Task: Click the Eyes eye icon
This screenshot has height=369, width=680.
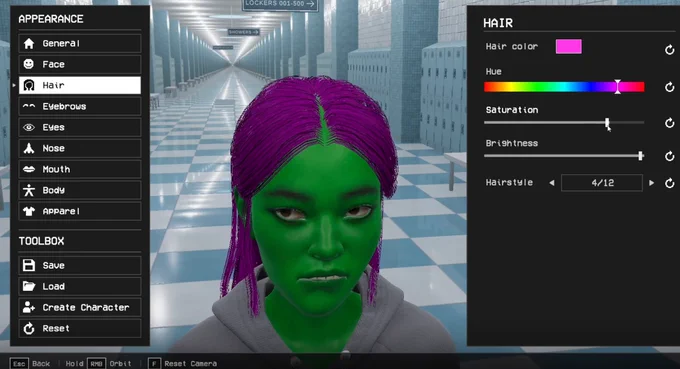Action: point(29,127)
